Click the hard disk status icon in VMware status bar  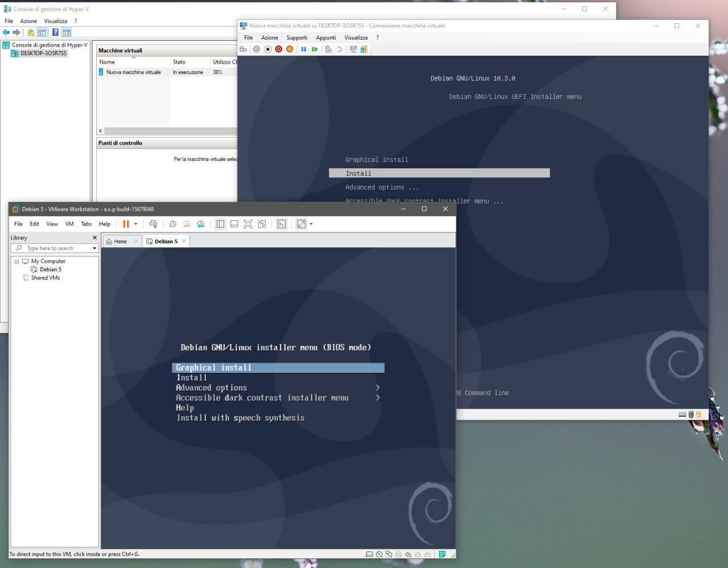point(369,554)
